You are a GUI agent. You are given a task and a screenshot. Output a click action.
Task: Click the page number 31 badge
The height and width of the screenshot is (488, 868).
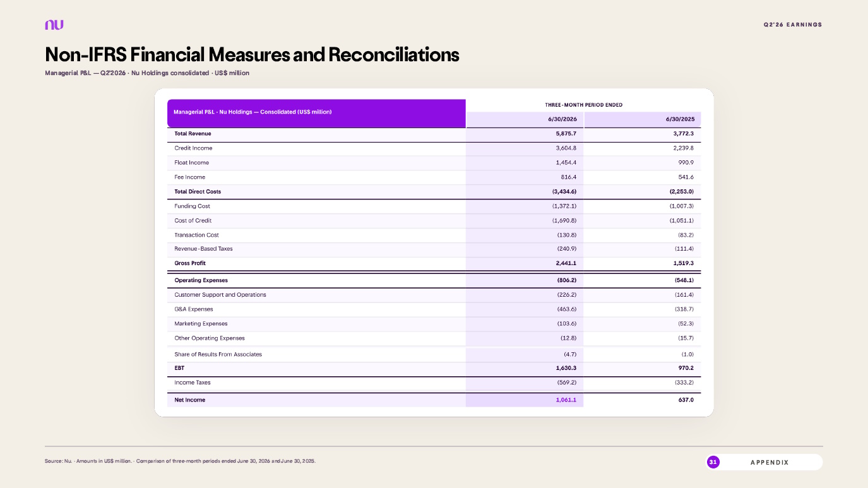(713, 462)
